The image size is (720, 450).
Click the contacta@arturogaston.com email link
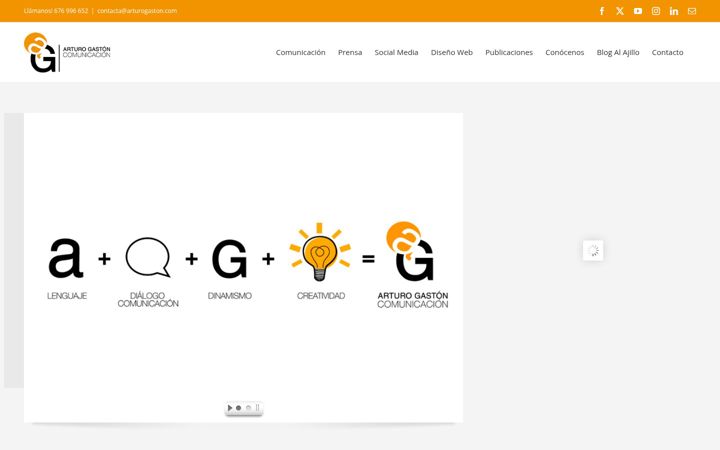(137, 11)
